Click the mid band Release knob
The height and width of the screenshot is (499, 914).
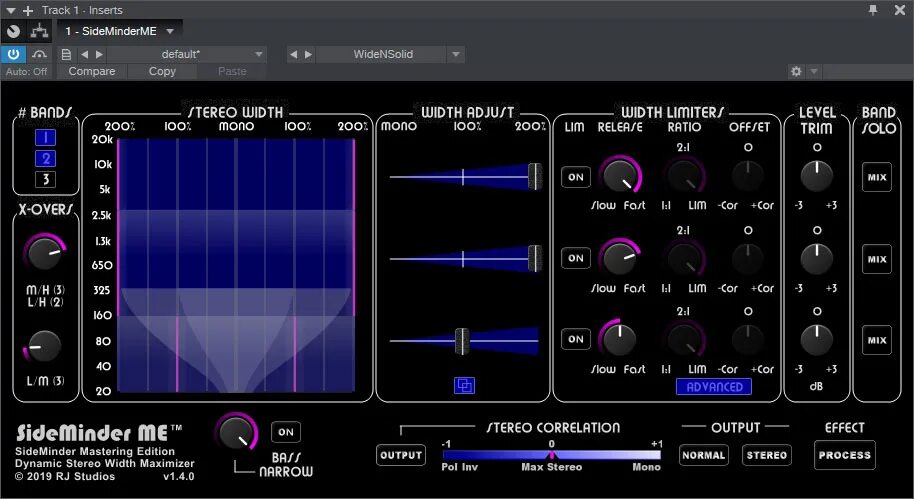[x=620, y=258]
